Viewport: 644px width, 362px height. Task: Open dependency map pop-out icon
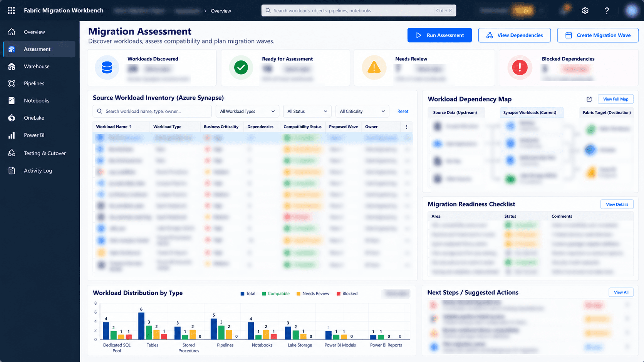point(589,99)
